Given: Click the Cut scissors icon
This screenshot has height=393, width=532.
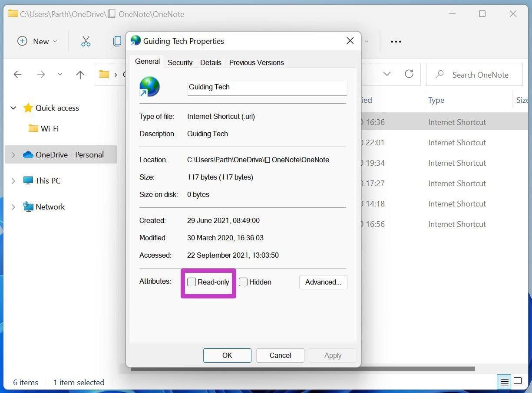Looking at the screenshot, I should pos(86,41).
